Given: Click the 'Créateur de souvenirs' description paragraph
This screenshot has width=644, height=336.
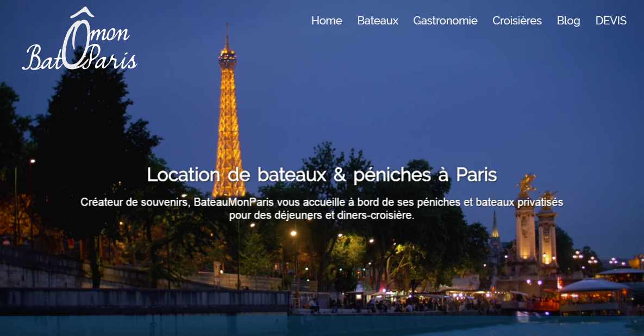Looking at the screenshot, I should [322, 208].
